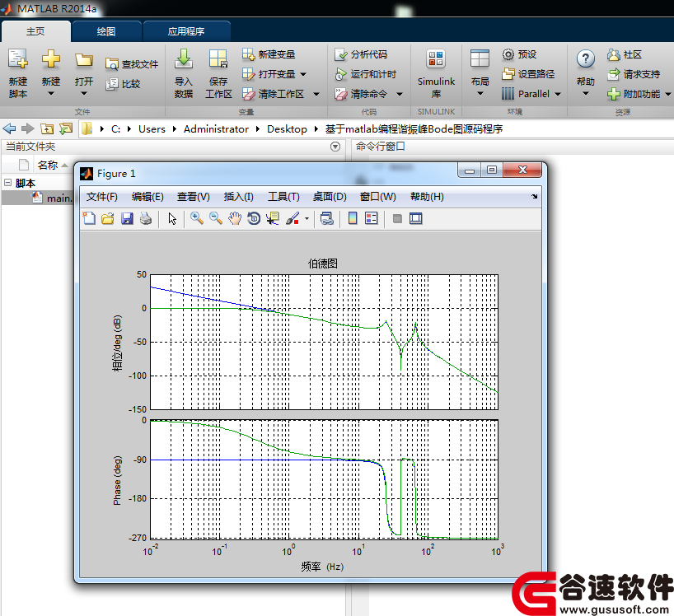Click Analyze Code (分析代码)

pos(361,54)
